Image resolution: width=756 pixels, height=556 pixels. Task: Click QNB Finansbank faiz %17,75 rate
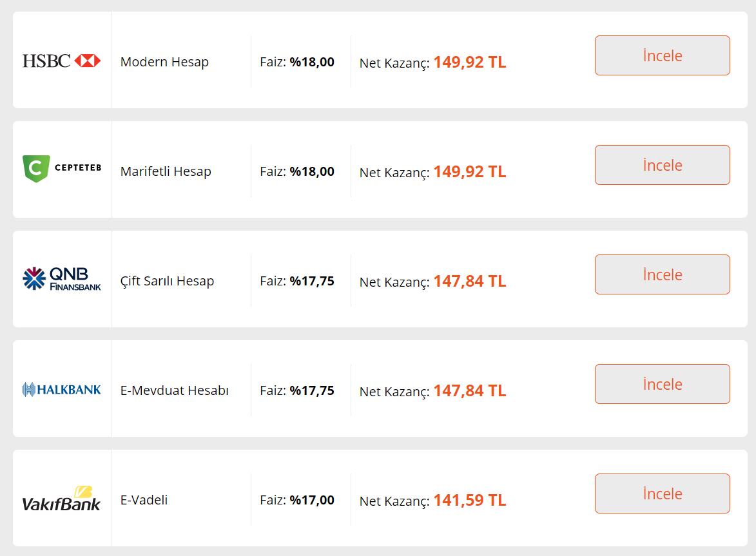312,281
